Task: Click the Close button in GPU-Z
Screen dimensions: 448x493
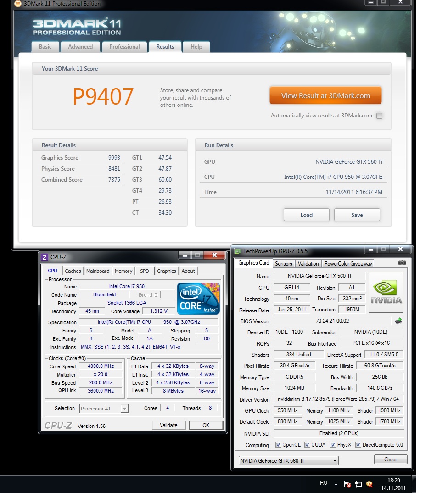Action: pos(391,460)
